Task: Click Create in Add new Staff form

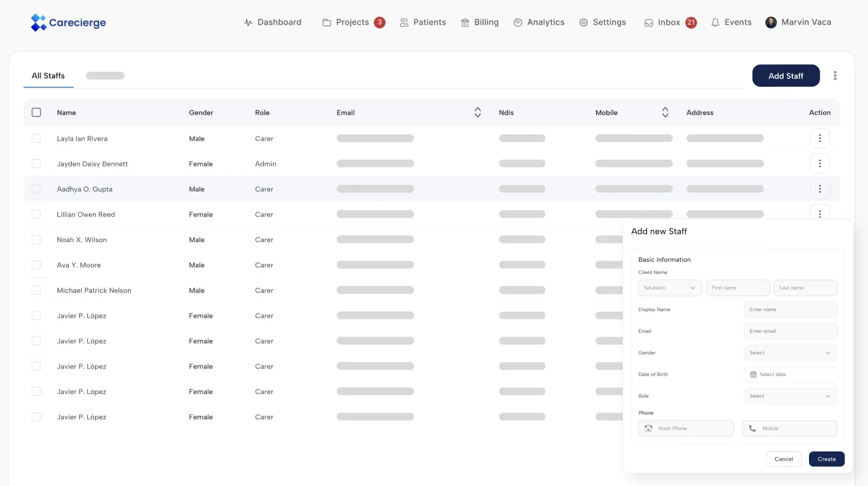Action: tap(826, 459)
